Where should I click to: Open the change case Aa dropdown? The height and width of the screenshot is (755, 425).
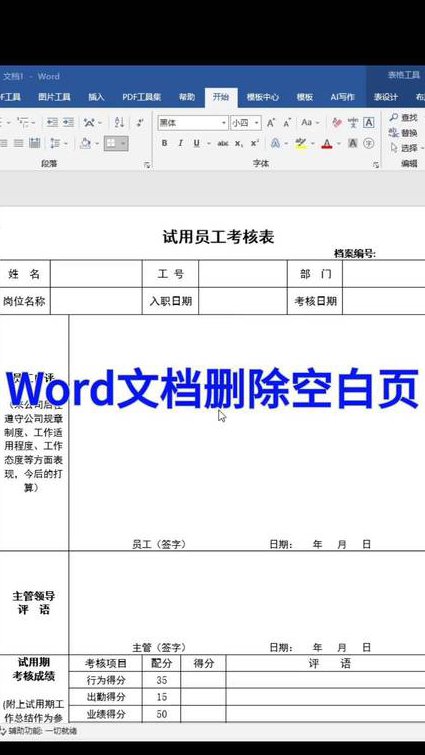click(x=309, y=123)
